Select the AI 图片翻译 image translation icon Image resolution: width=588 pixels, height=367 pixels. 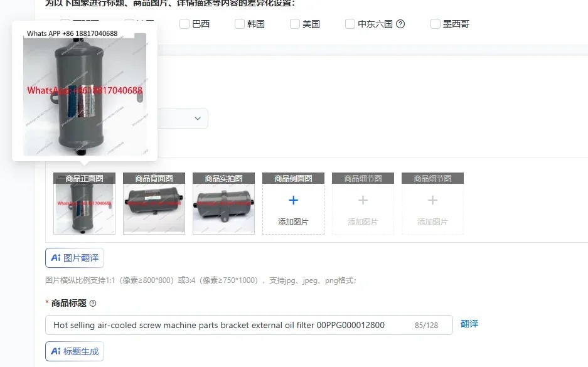(x=74, y=257)
